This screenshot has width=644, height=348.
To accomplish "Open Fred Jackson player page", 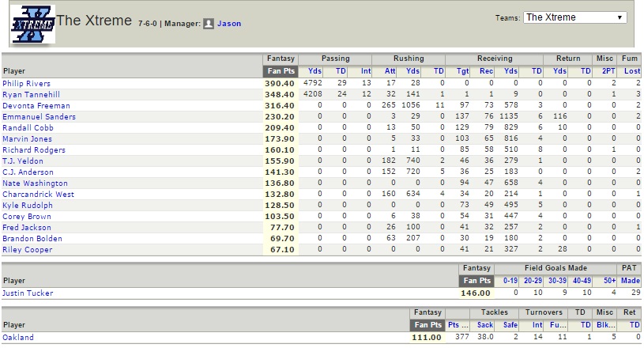I will [x=27, y=228].
